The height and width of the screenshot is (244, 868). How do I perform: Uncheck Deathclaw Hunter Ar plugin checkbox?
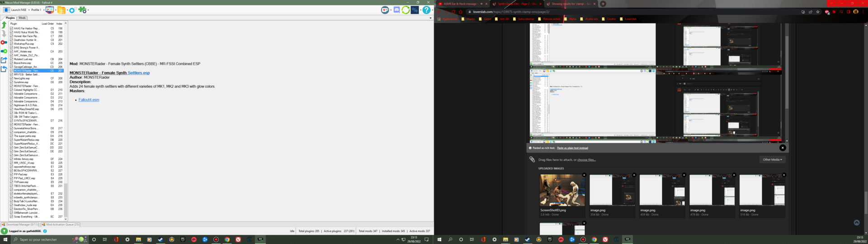pyautogui.click(x=11, y=40)
